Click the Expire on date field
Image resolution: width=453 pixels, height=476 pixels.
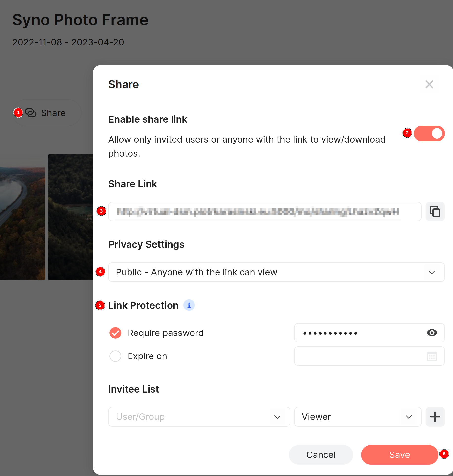[369, 356]
